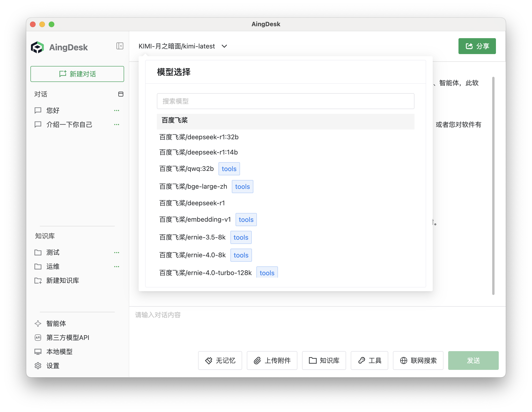This screenshot has height=412, width=532.
Task: Open the 智能体 agents page
Action: (x=56, y=324)
